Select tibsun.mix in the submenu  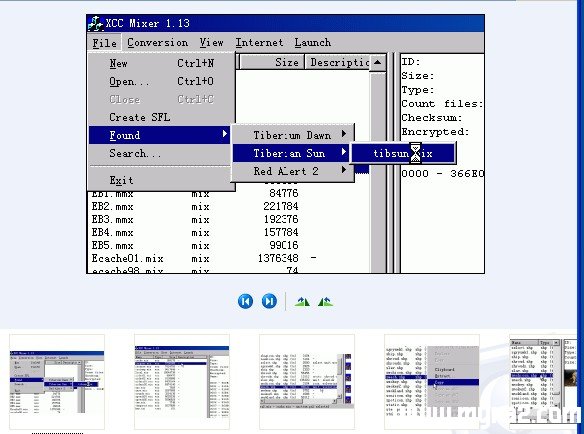coord(403,153)
